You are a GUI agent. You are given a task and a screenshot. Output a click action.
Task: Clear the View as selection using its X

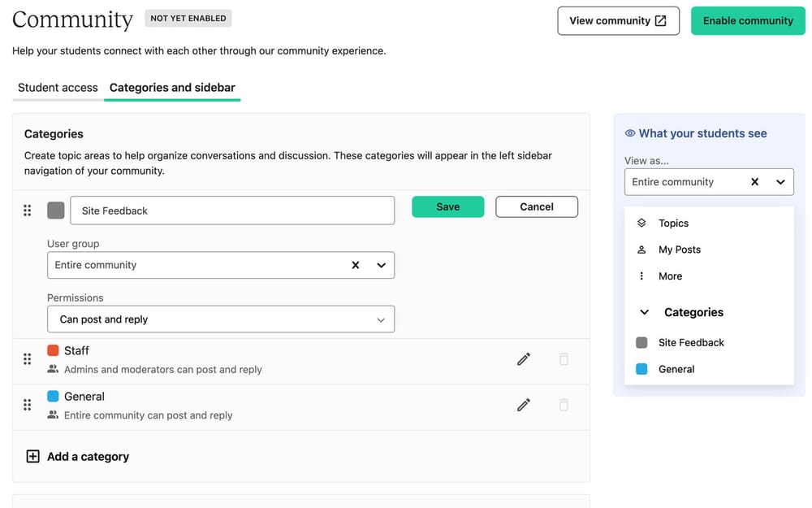(754, 181)
